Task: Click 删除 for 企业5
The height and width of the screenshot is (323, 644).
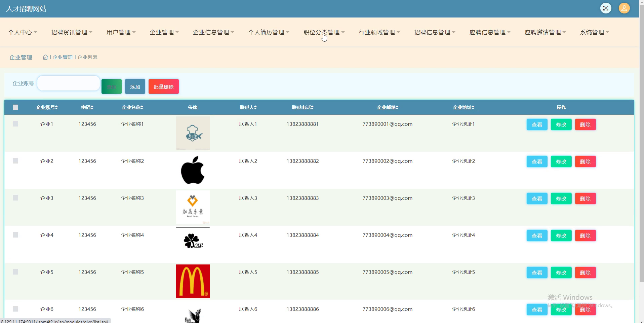Action: [585, 273]
